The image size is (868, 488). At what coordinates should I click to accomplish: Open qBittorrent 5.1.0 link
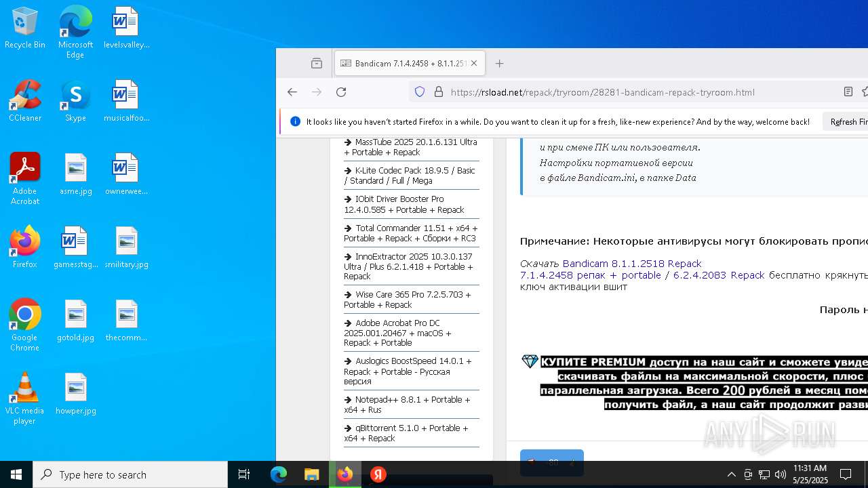(x=406, y=433)
